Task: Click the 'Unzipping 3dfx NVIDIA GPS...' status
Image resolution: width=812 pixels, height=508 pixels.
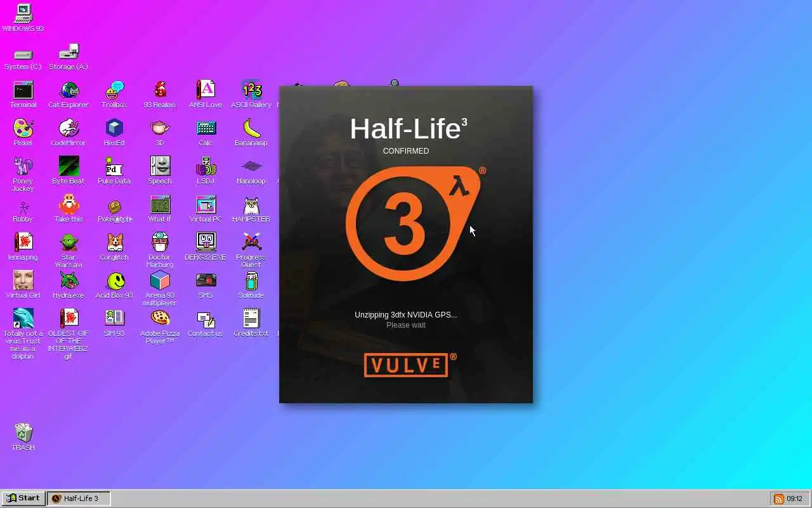Action: click(406, 315)
